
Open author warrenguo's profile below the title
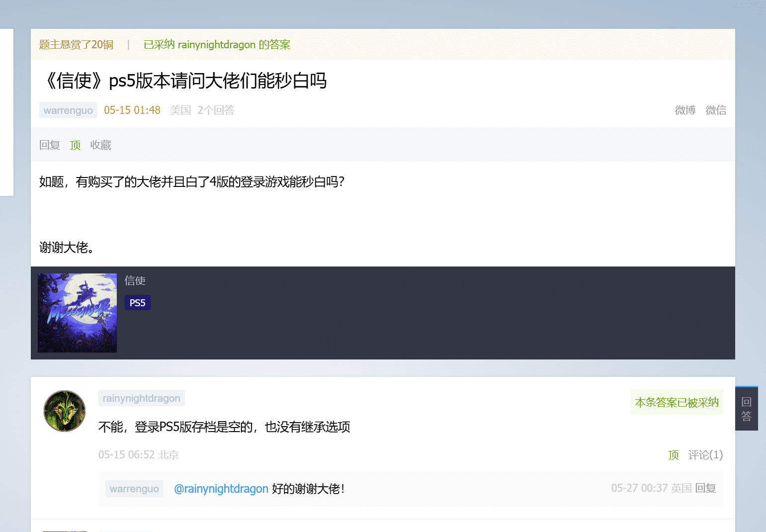(x=68, y=110)
